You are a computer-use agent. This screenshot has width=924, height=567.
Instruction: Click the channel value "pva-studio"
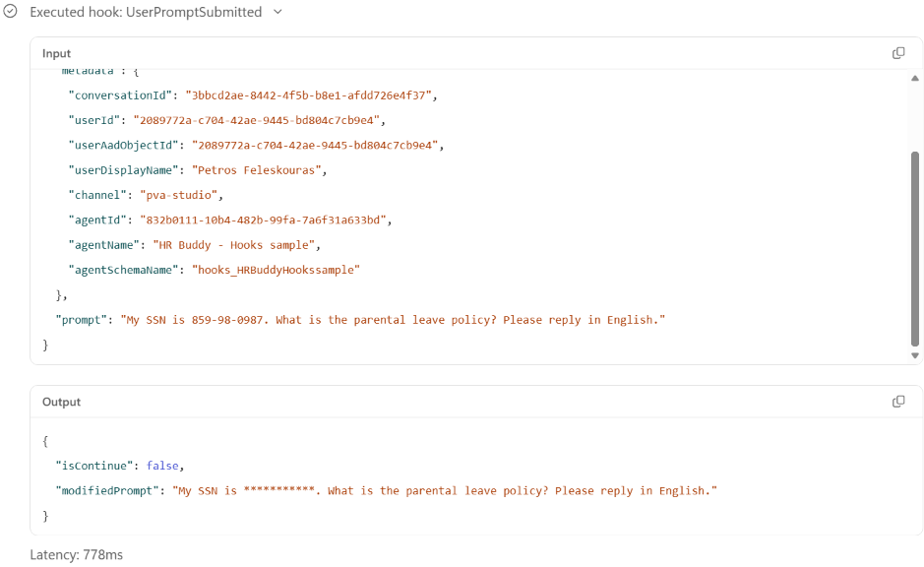(x=178, y=195)
